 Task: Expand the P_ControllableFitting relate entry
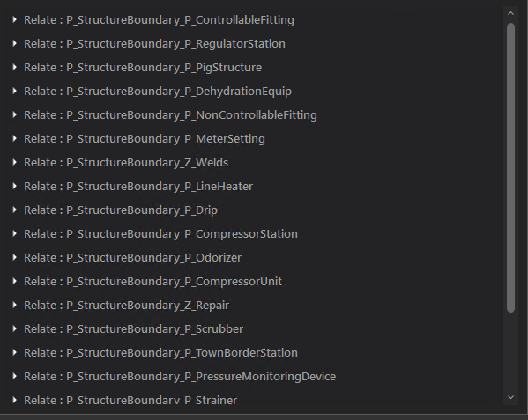[14, 20]
